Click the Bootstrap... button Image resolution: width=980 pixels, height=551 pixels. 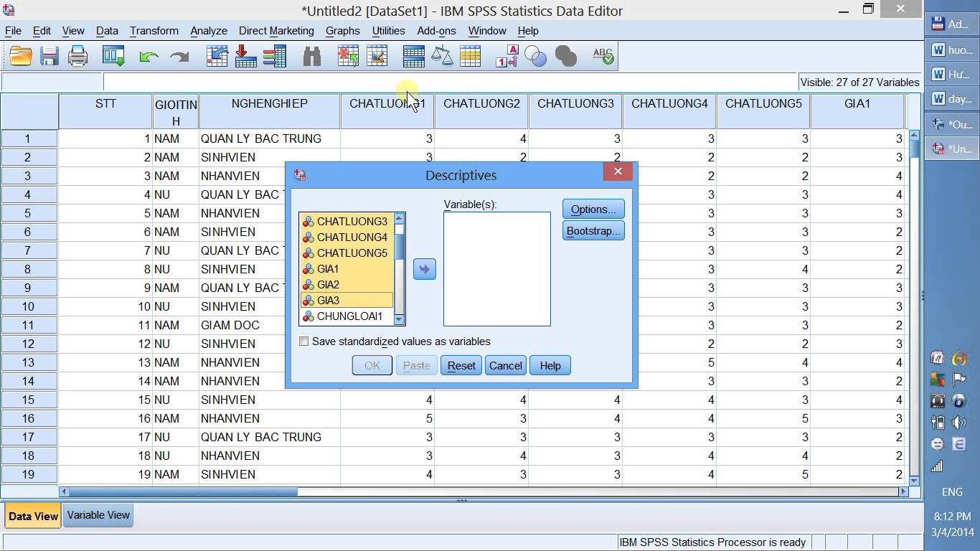tap(593, 230)
